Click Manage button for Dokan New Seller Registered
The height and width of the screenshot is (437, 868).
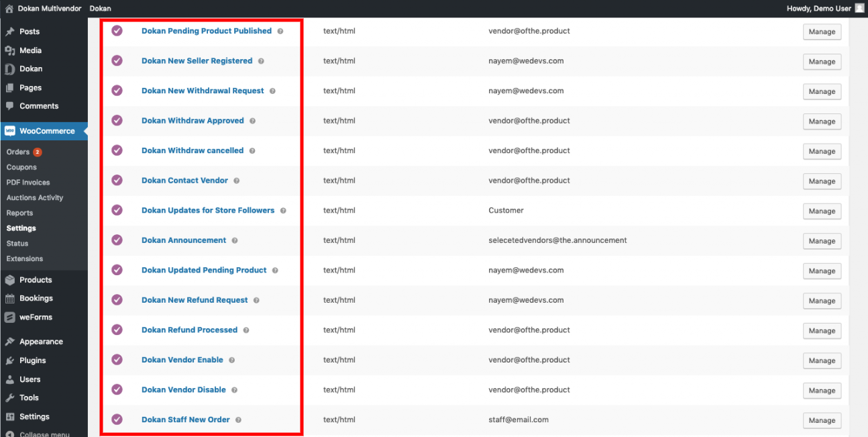[822, 62]
